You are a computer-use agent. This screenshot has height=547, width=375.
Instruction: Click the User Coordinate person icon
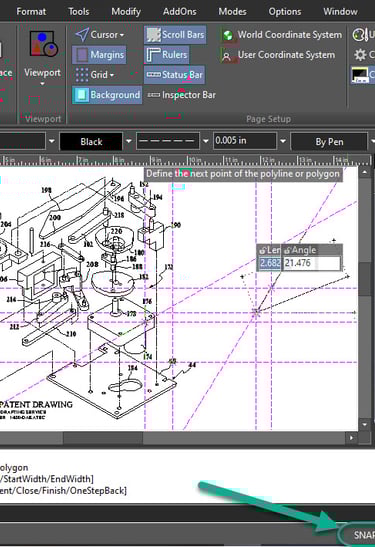pyautogui.click(x=227, y=55)
